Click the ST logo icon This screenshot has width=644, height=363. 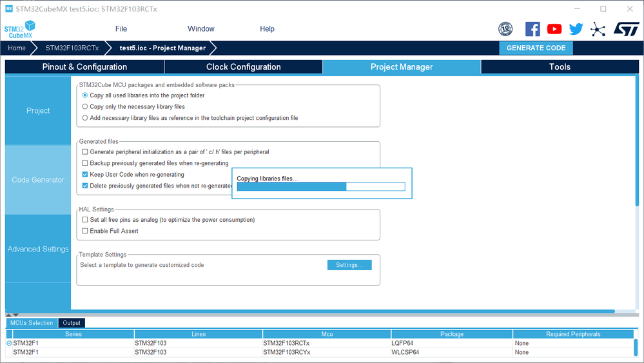[x=627, y=29]
